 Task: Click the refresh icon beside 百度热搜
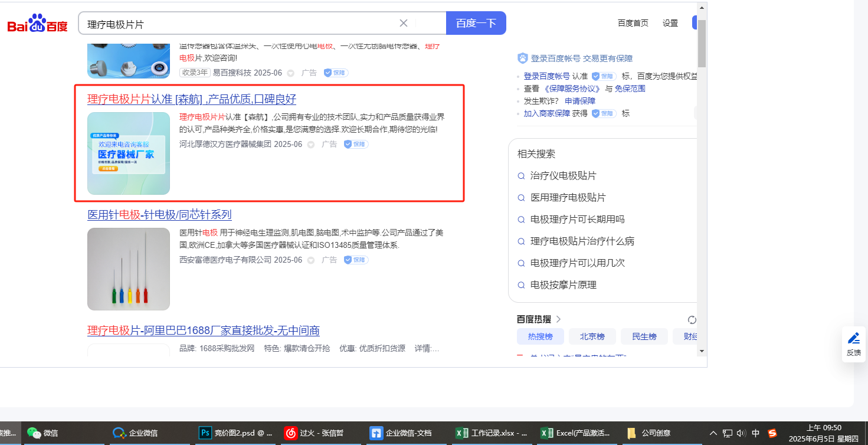(692, 320)
